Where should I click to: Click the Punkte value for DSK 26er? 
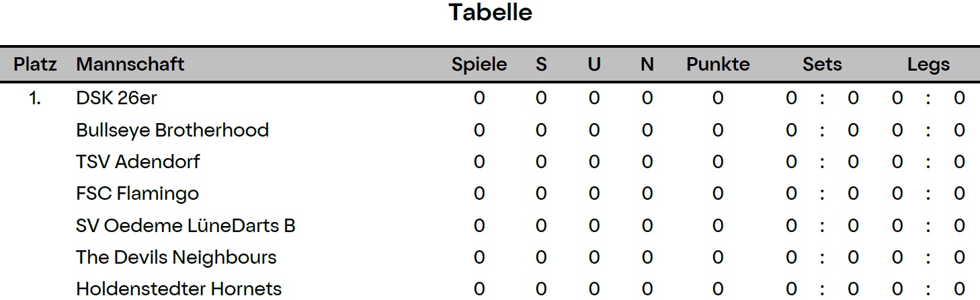[x=718, y=98]
